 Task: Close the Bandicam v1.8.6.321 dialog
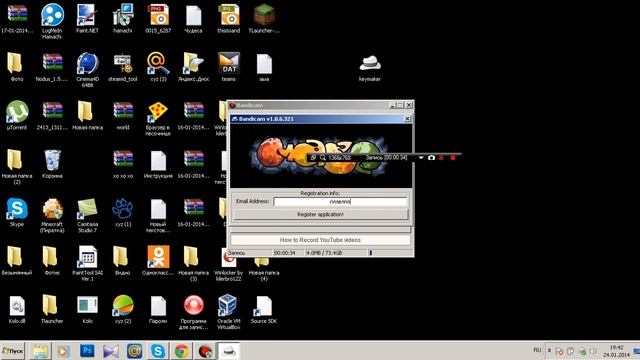(x=407, y=119)
